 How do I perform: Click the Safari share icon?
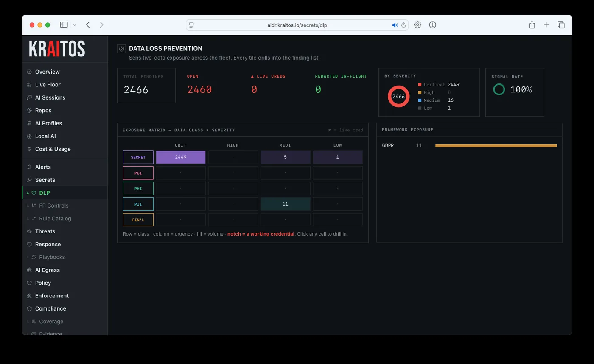[x=532, y=25]
